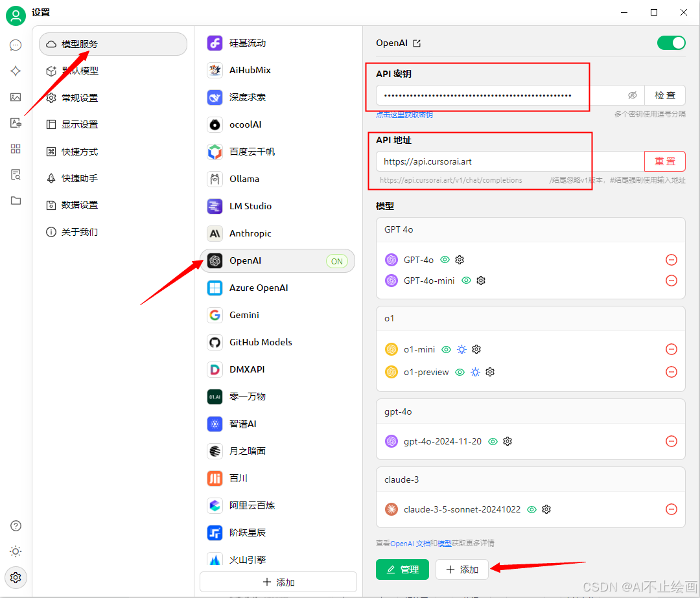Click the vision eye icon for claude-3-5-sonnet
This screenshot has height=598, width=700.
531,509
